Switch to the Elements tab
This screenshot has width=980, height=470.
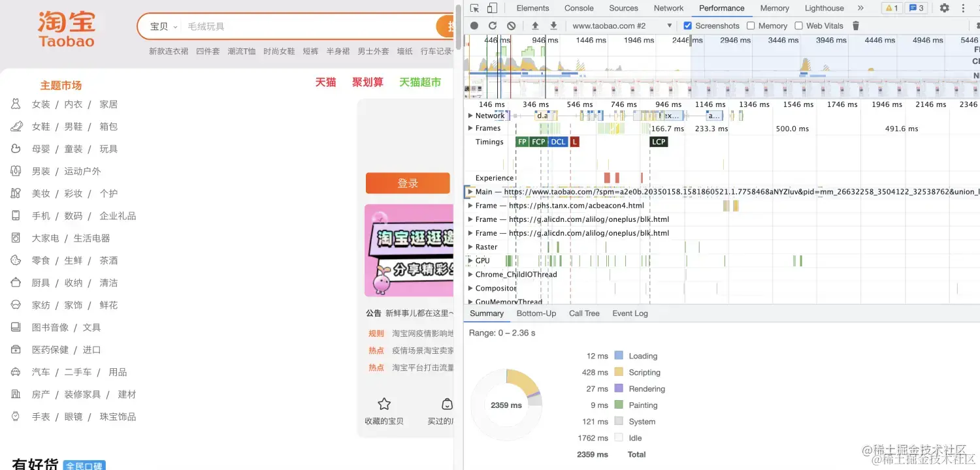click(x=532, y=8)
